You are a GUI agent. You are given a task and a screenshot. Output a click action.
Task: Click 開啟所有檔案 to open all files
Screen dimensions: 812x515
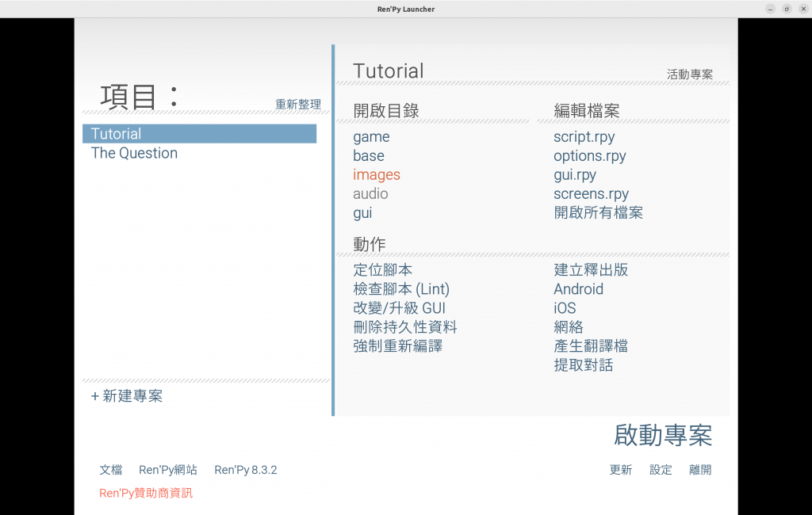(x=598, y=212)
